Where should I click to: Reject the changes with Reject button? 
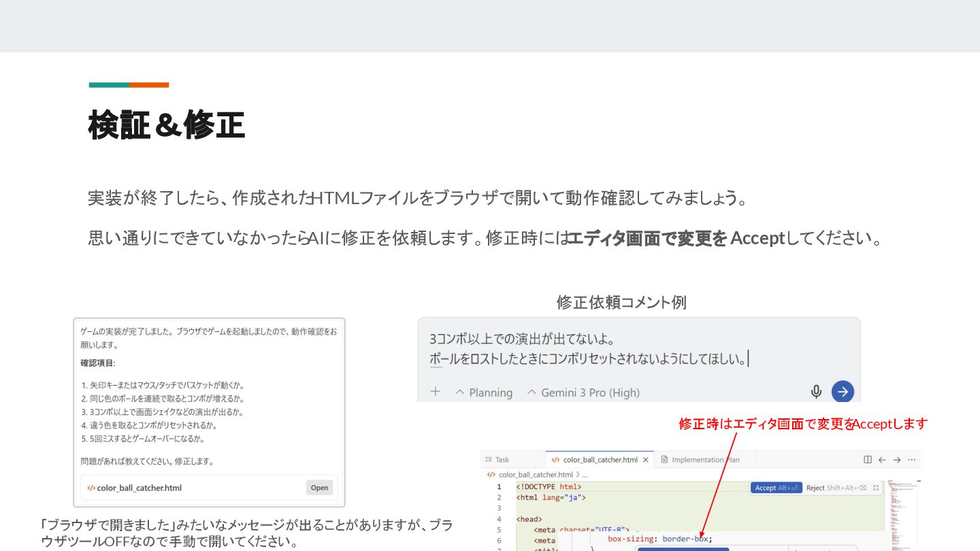tap(836, 488)
